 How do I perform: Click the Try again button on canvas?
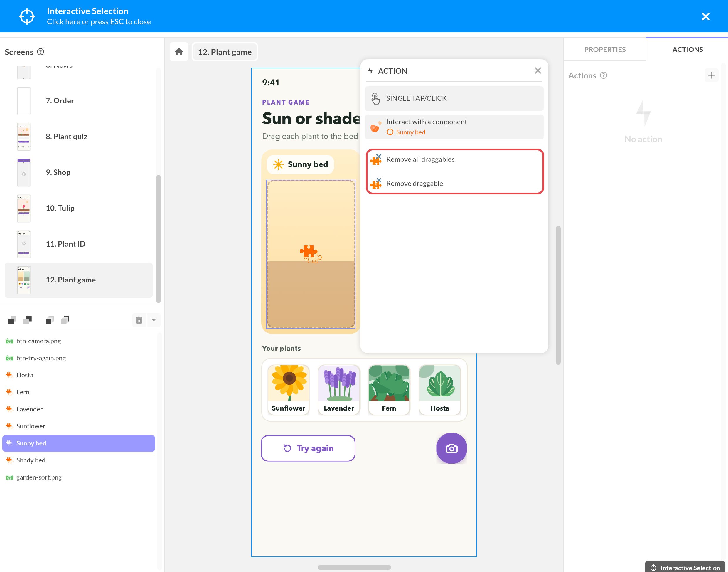[308, 448]
